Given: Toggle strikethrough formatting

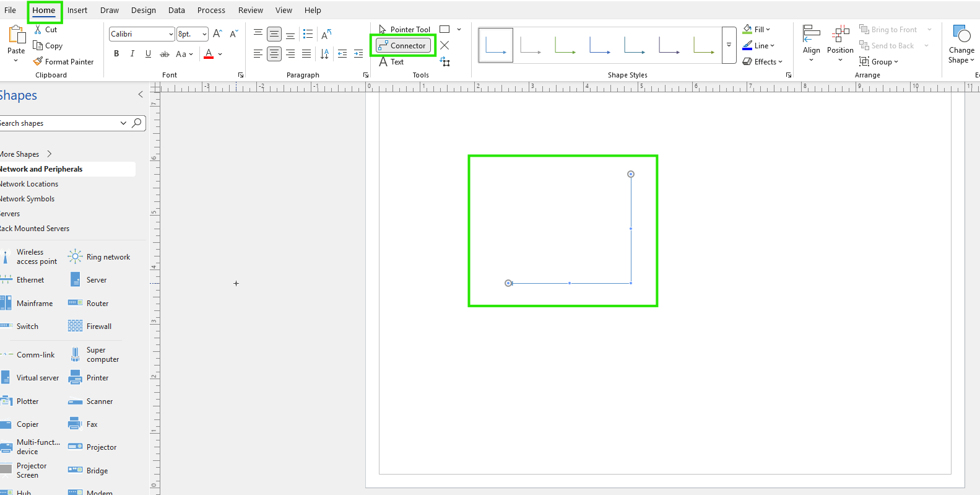Looking at the screenshot, I should tap(165, 54).
